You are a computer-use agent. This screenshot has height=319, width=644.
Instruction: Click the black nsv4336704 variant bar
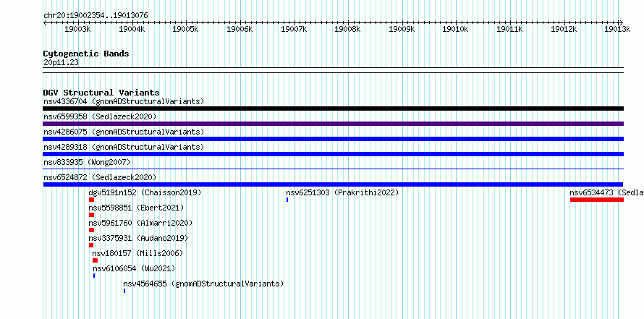333,109
